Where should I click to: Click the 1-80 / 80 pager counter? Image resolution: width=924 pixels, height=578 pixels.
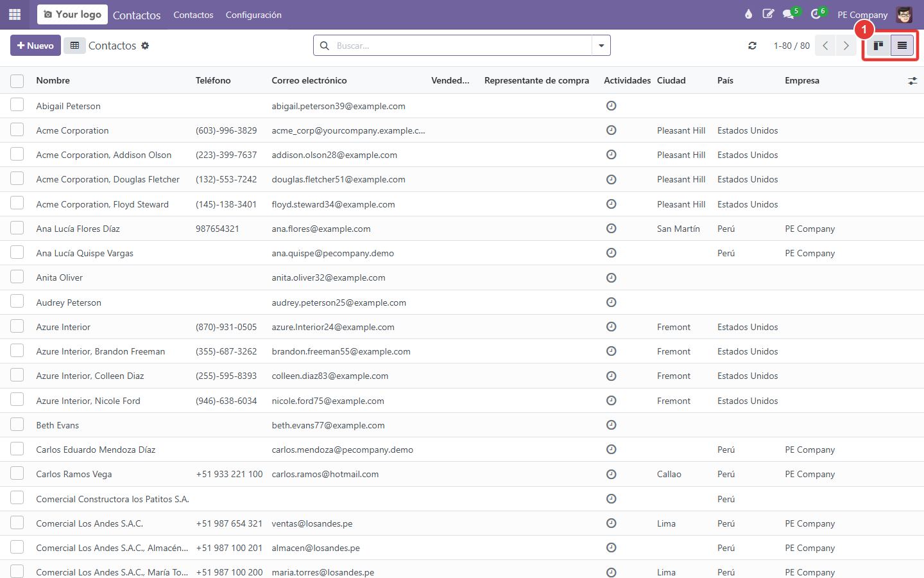791,46
